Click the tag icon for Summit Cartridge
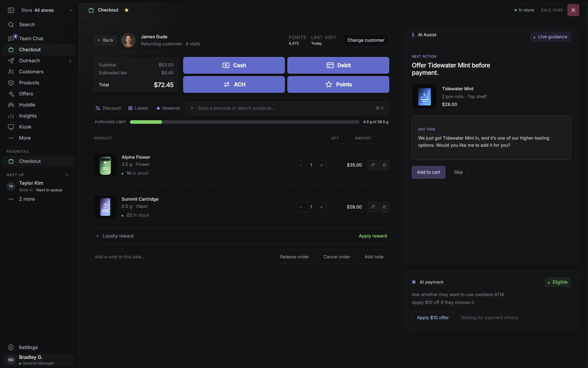Image resolution: width=588 pixels, height=368 pixels. click(373, 207)
